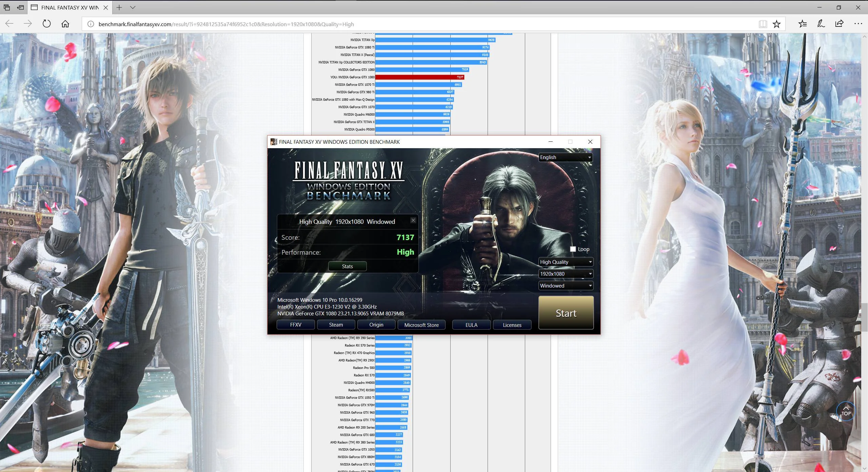This screenshot has height=472, width=868.
Task: Click the Share page icon
Action: pos(839,24)
